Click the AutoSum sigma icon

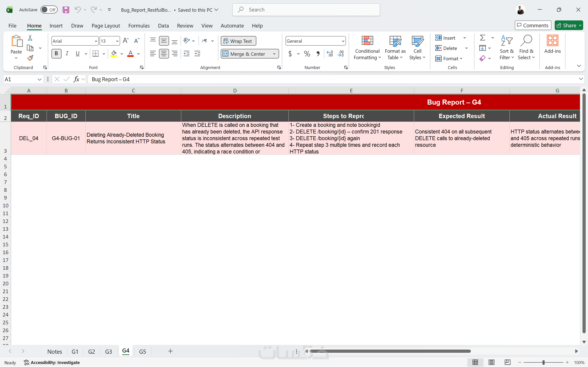point(483,38)
